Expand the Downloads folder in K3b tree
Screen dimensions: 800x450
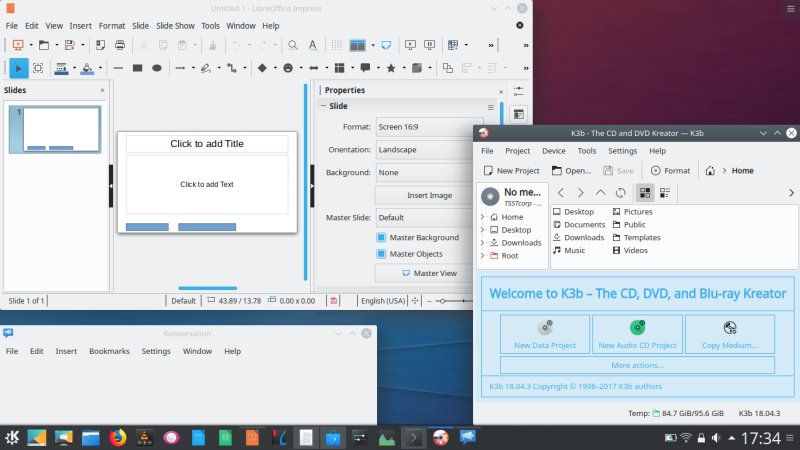coord(483,243)
